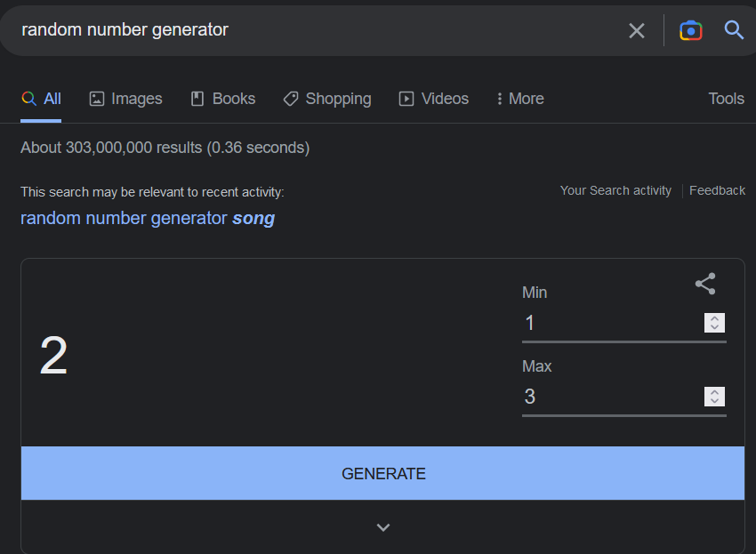This screenshot has height=554, width=756.
Task: Switch to the Books tab
Action: [223, 99]
